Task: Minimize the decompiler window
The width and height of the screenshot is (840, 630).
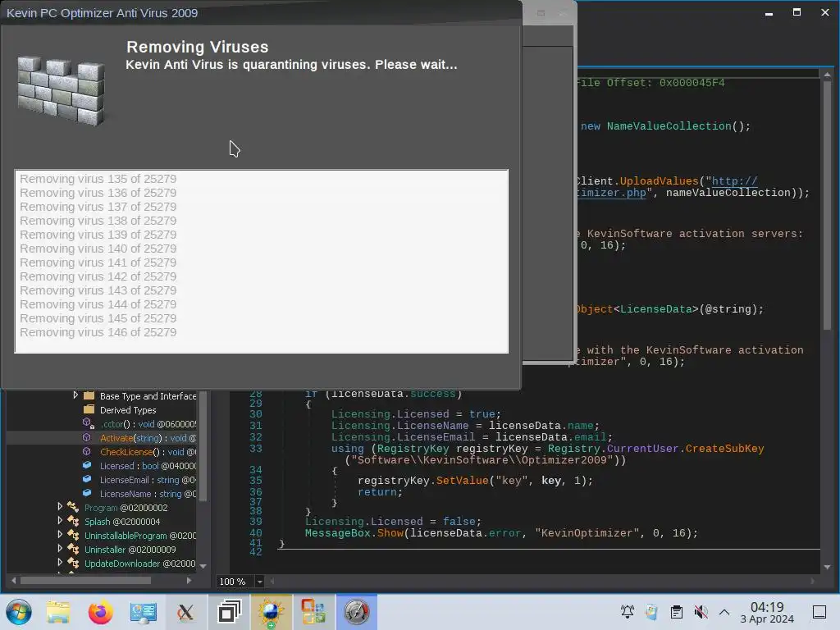Action: 769,12
